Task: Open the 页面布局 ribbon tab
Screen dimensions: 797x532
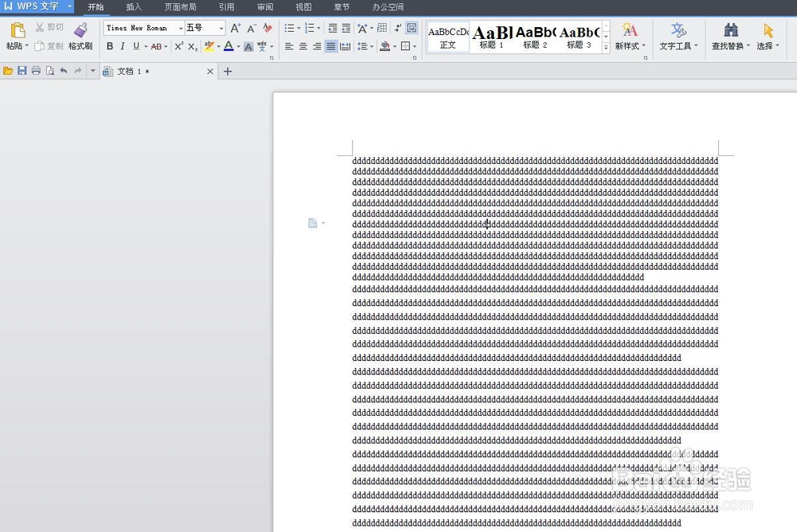Action: 180,7
